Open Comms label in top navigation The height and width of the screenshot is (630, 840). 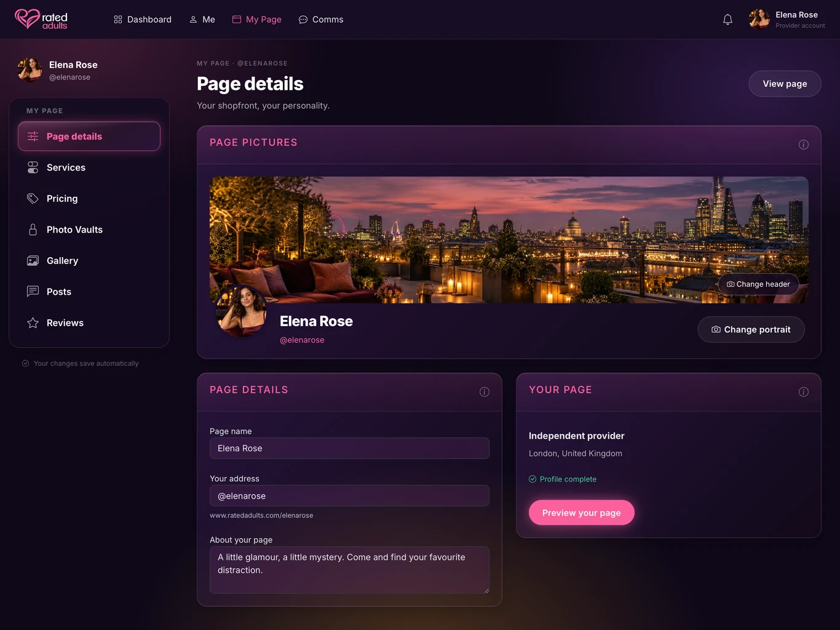[328, 20]
